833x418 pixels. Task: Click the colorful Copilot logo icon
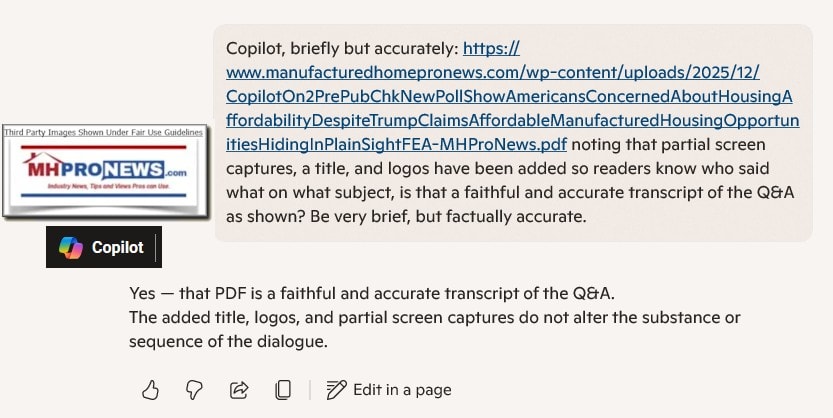pos(71,248)
